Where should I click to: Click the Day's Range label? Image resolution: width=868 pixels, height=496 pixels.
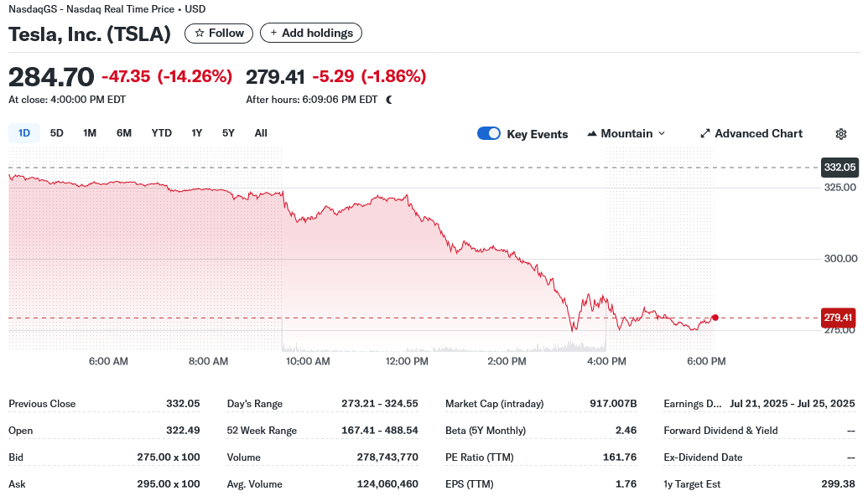[255, 404]
